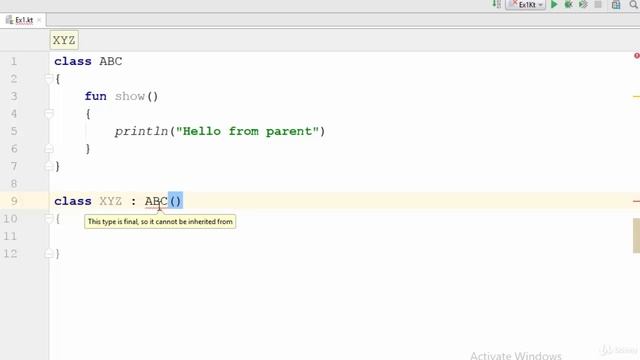Image resolution: width=640 pixels, height=360 pixels.
Task: Click class name ABC on line 1
Action: coord(111,61)
